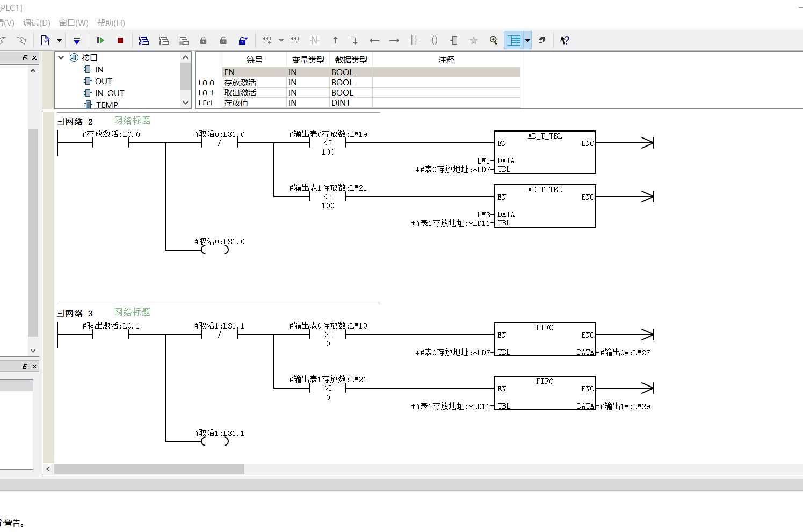
Task: Click interface tree scroll-down arrow
Action: (186, 103)
